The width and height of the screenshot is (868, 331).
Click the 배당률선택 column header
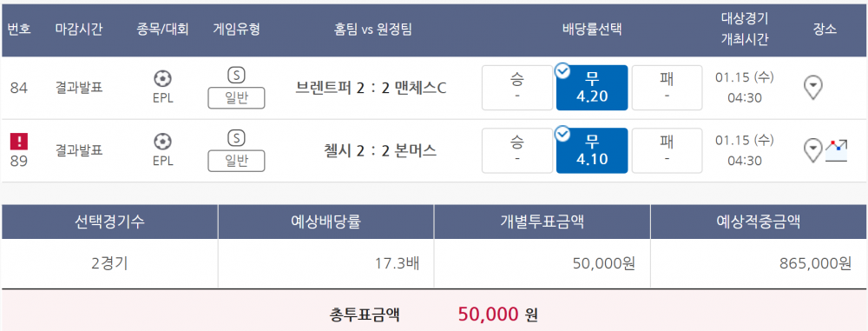592,30
